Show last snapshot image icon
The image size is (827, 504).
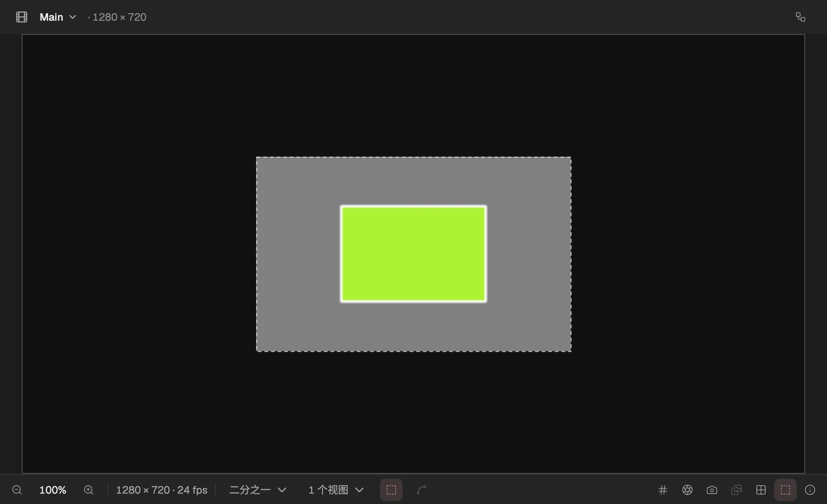tap(736, 490)
